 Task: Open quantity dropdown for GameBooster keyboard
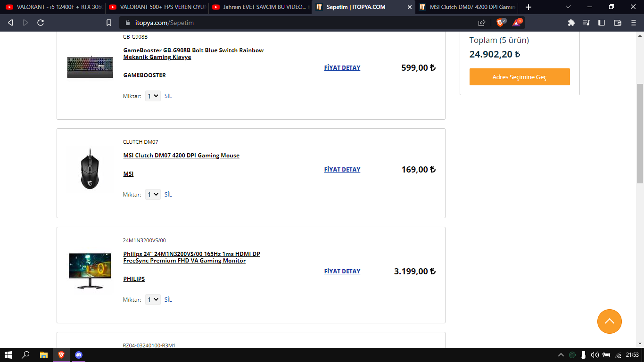(153, 96)
